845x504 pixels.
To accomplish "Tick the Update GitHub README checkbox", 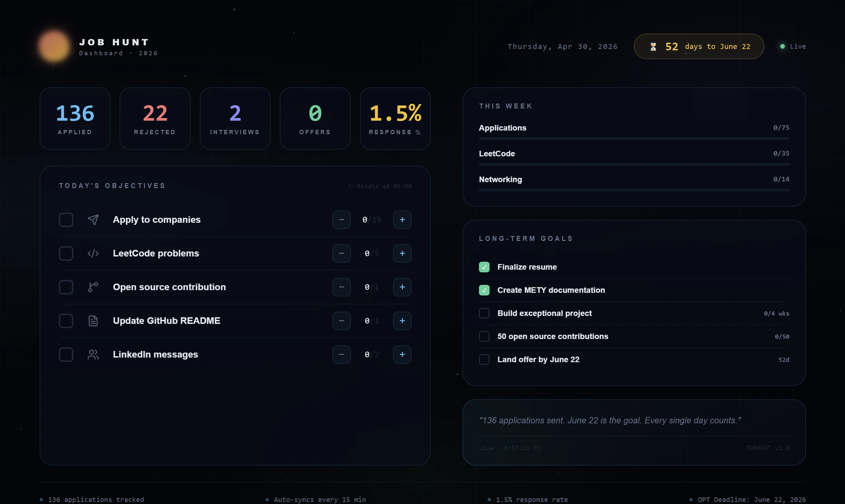I will (x=66, y=321).
